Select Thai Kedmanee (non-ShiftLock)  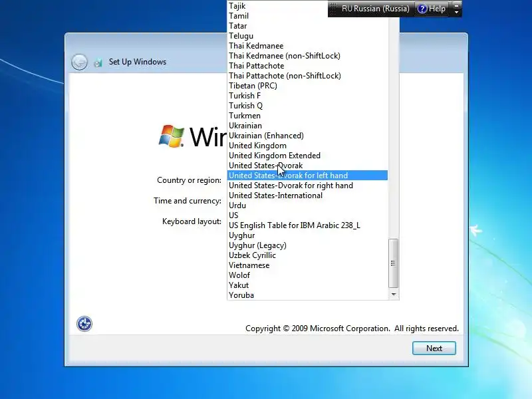click(x=307, y=56)
